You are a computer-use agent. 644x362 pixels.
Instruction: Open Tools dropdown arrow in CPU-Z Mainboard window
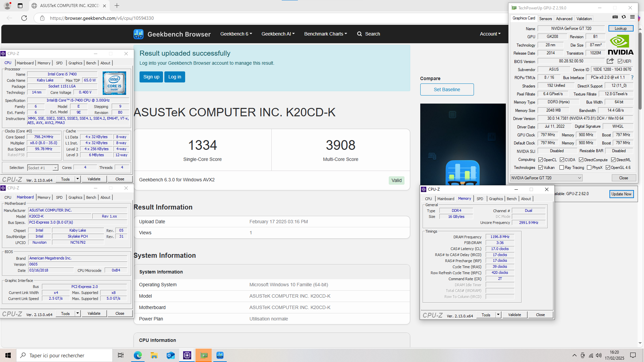point(77,314)
